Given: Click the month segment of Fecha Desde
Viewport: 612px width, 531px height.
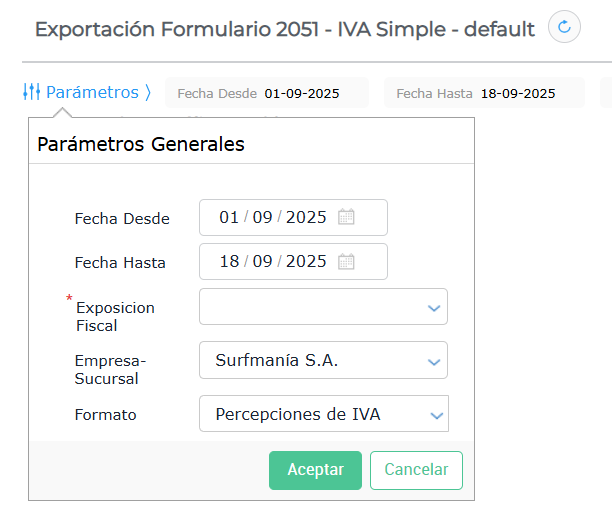Looking at the screenshot, I should (262, 217).
